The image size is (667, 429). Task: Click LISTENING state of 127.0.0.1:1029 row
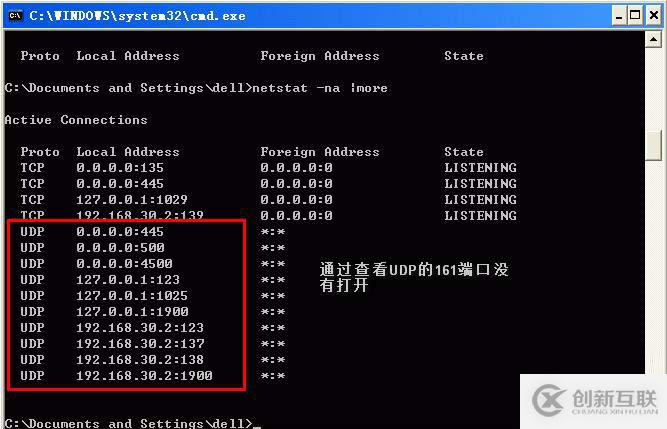[x=481, y=199]
